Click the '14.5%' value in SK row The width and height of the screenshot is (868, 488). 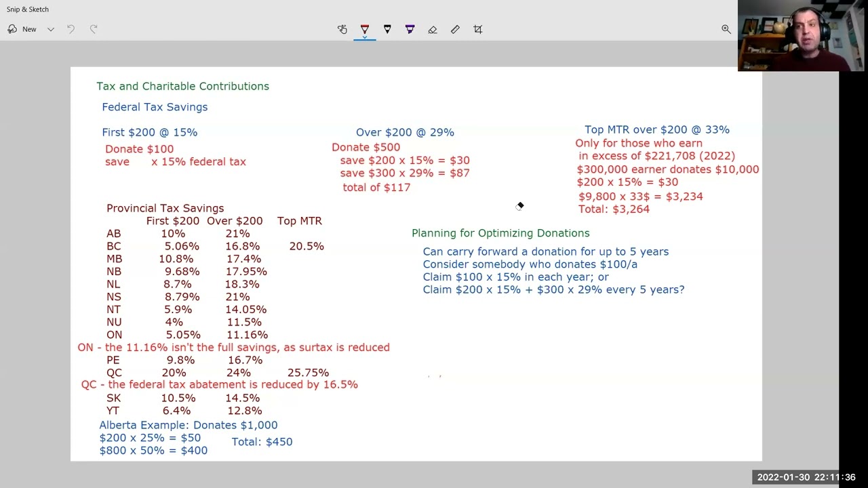[x=243, y=398]
